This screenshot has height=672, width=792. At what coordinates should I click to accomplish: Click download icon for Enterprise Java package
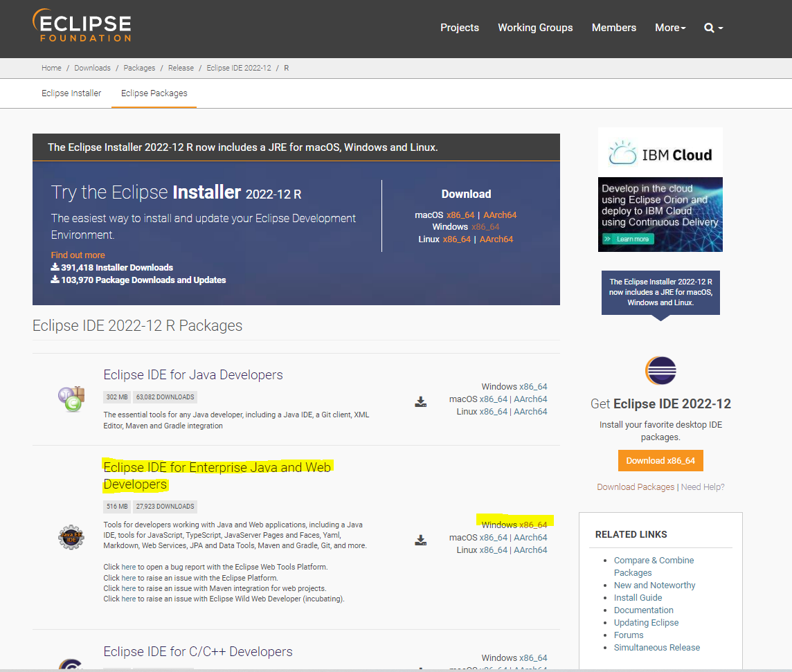[420, 541]
